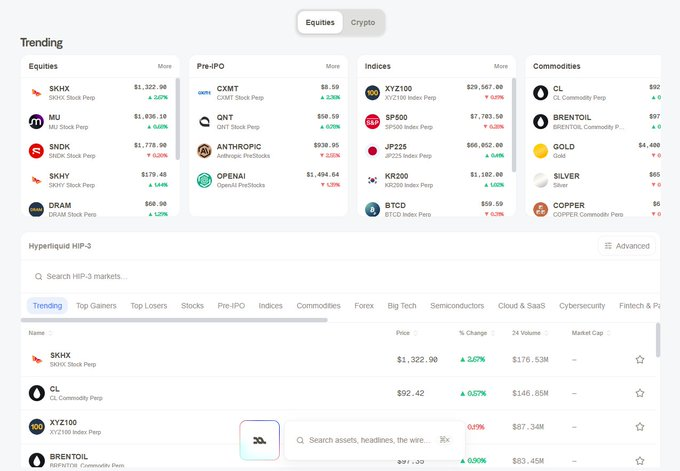Click the GOLD coin icon
This screenshot has height=471, width=680.
[540, 151]
